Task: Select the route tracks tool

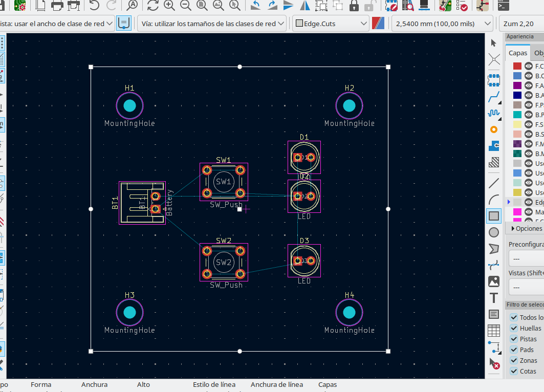Action: [494, 96]
